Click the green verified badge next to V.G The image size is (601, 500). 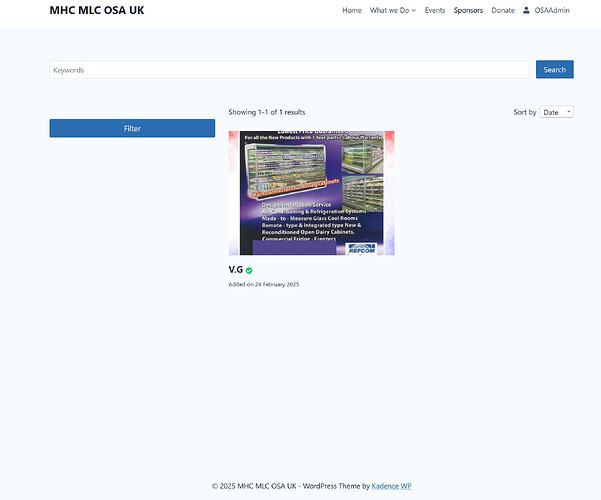(249, 271)
